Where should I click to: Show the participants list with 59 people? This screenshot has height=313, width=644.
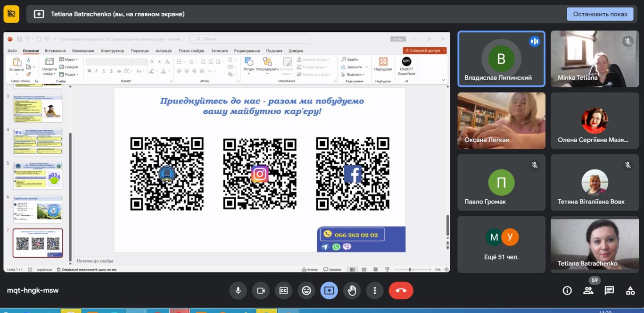(588, 290)
